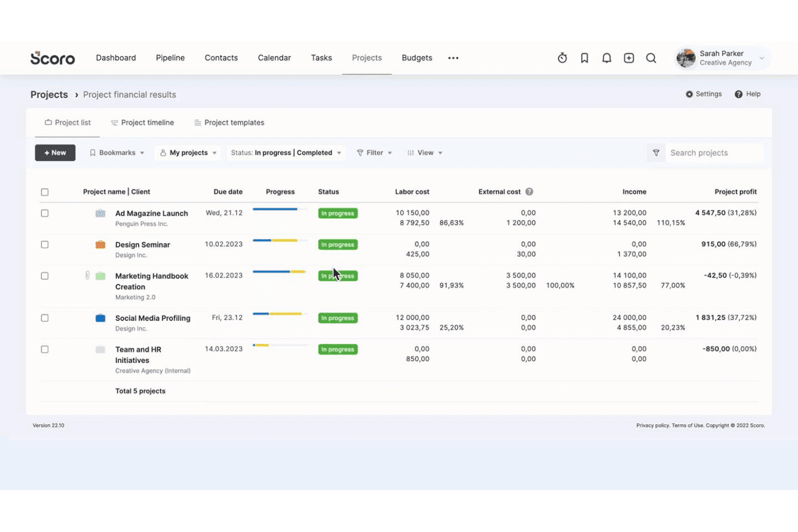Open the global search magnifier icon

pyautogui.click(x=651, y=58)
